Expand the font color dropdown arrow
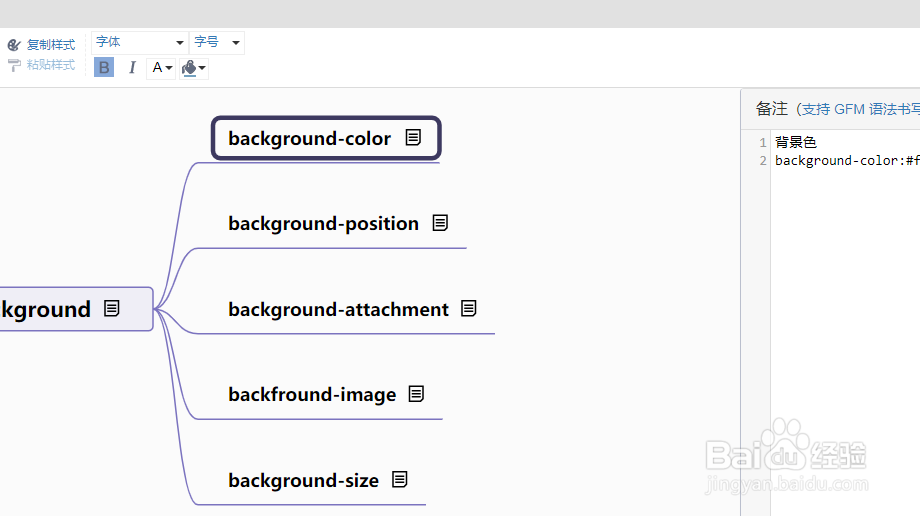 (x=169, y=68)
